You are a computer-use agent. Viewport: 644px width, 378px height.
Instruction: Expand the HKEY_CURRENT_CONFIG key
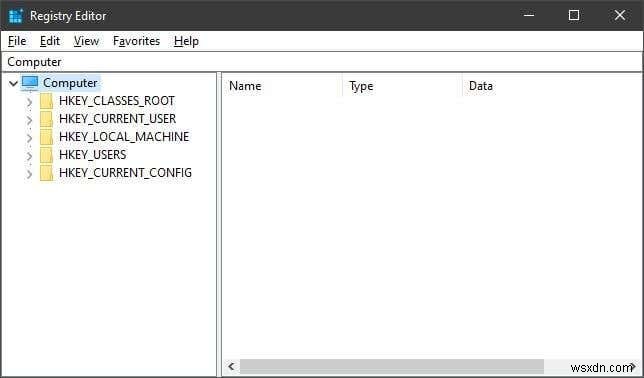(29, 174)
